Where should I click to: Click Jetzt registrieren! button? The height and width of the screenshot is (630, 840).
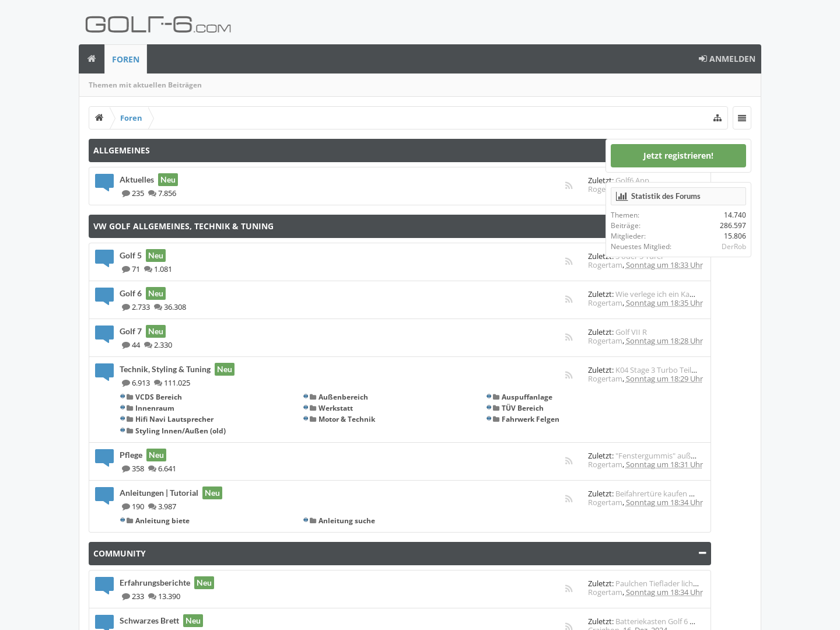[678, 156]
